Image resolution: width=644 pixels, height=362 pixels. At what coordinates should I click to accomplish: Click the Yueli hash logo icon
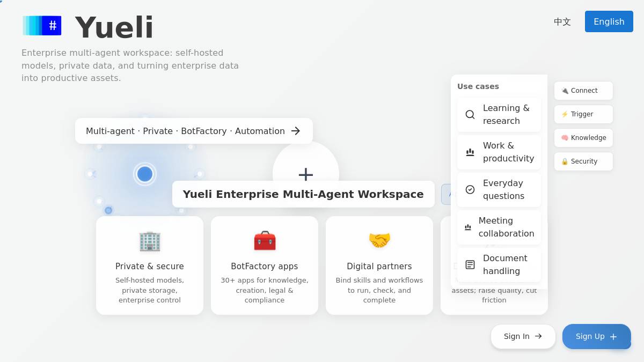[42, 26]
